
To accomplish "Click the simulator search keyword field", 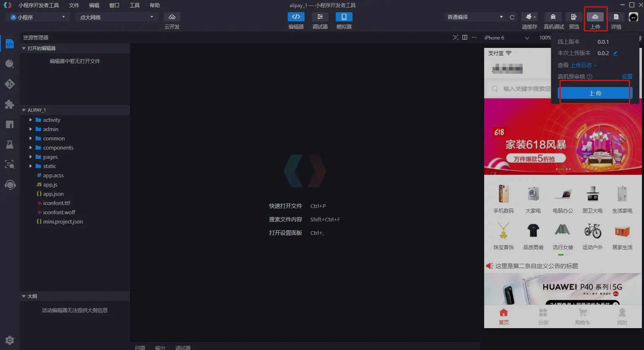I will pos(519,89).
